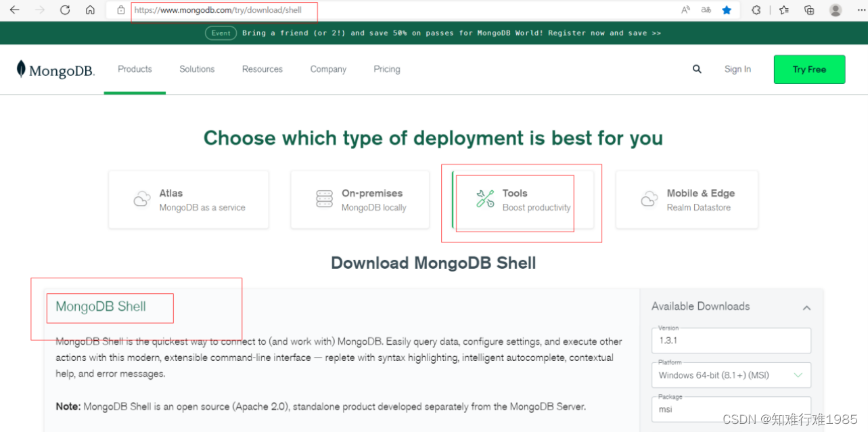Open the Package dropdown showing msi

pos(731,409)
